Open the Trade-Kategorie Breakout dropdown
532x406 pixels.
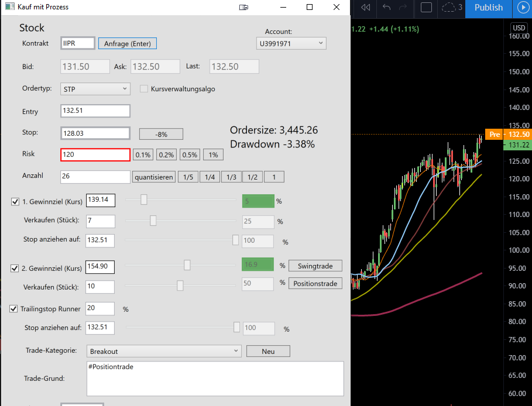pos(164,351)
